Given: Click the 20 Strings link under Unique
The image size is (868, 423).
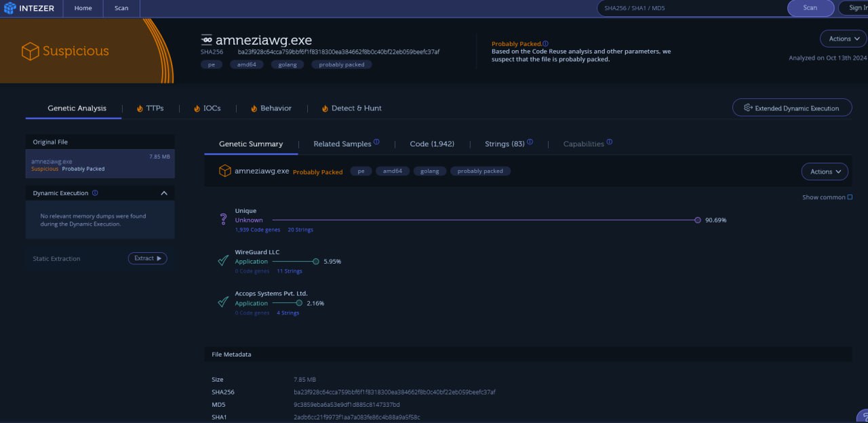Looking at the screenshot, I should tap(300, 230).
